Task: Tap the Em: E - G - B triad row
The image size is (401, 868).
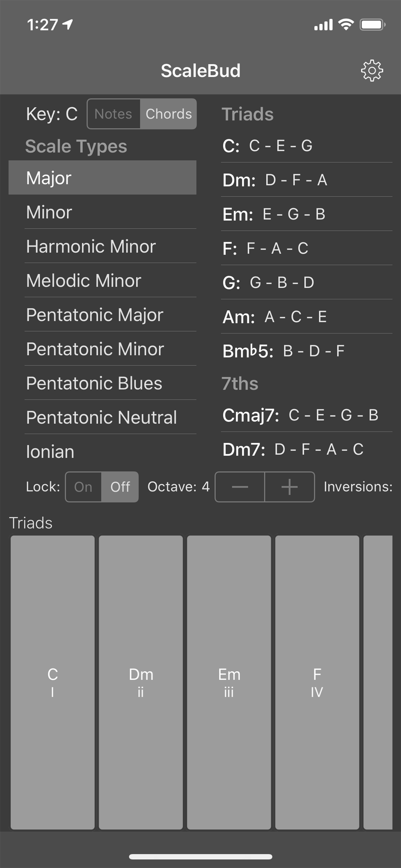Action: 307,214
